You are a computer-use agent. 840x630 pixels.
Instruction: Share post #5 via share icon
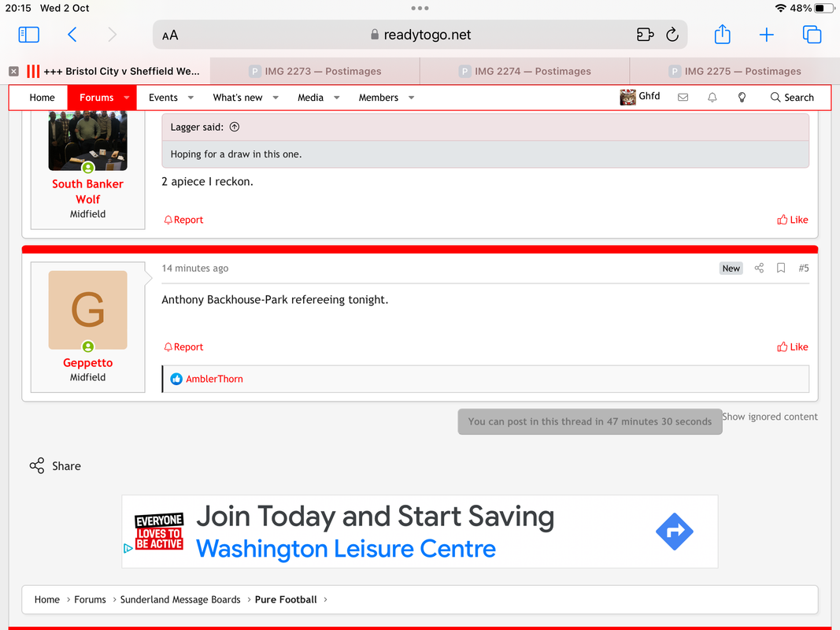tap(759, 268)
